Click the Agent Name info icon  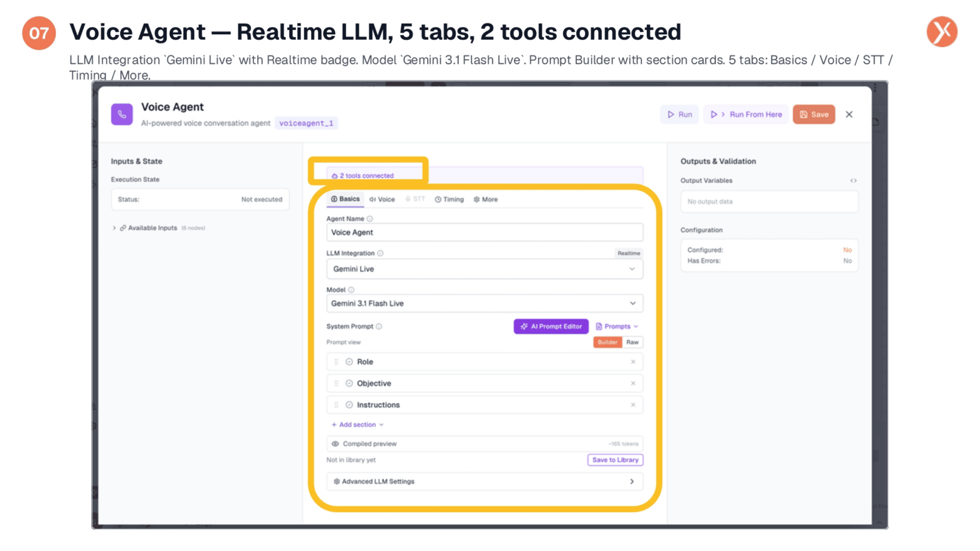point(370,219)
